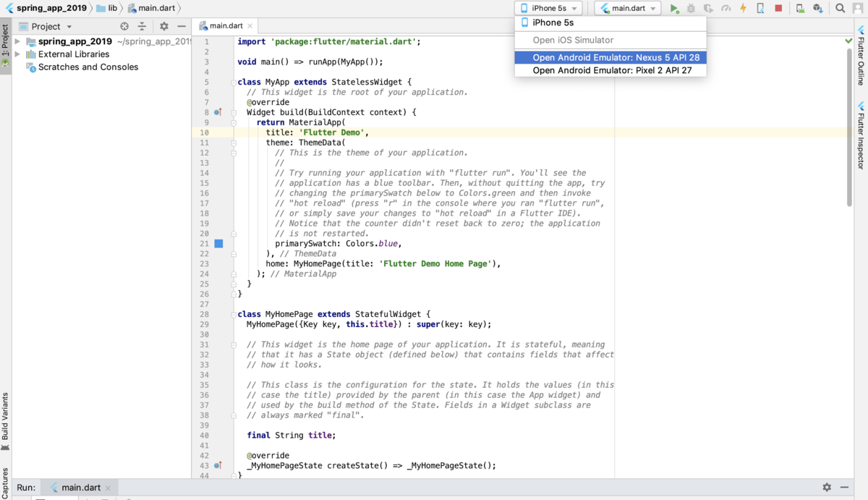Screen dimensions: 868x500
Task: Click the editor vertical scrollbar
Action: pos(849,127)
